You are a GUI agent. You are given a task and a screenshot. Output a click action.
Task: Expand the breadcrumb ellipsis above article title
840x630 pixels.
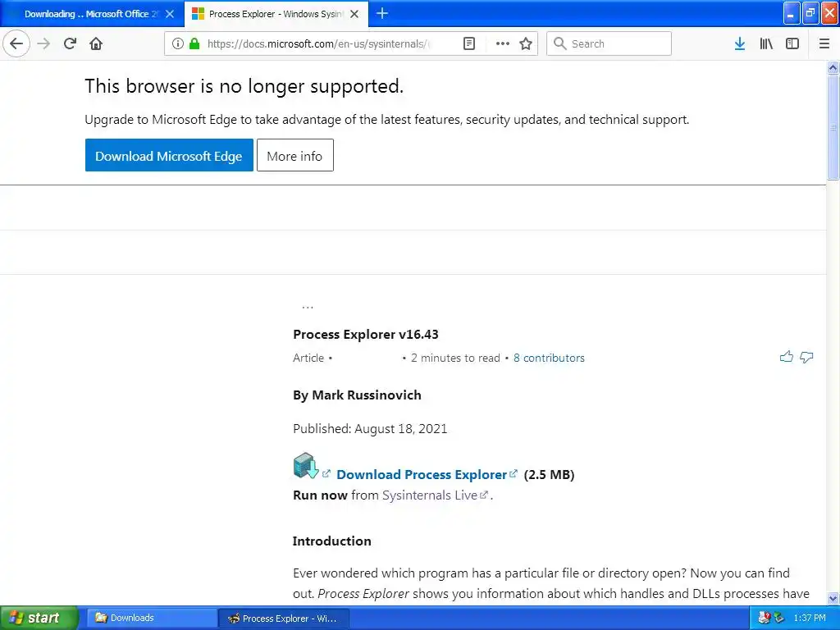click(x=308, y=307)
